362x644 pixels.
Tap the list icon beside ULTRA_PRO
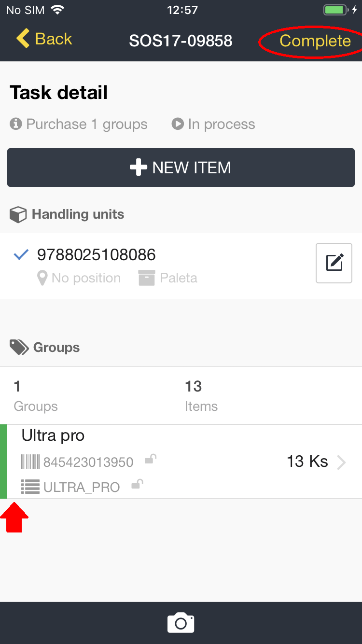tap(30, 487)
